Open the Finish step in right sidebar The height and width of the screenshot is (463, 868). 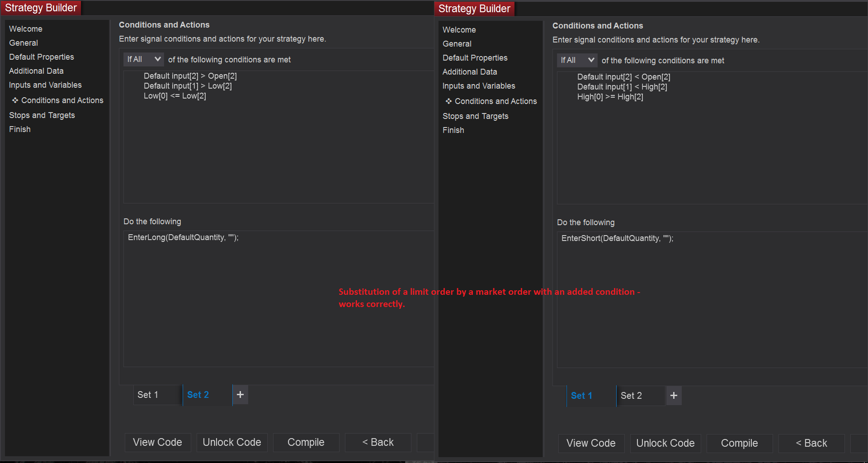(453, 130)
